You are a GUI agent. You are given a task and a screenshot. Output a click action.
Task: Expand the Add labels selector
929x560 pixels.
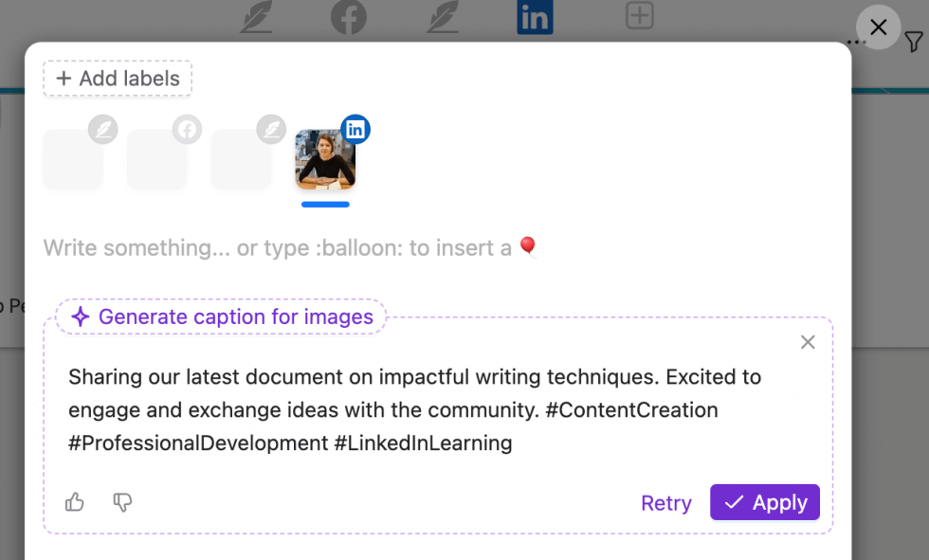coord(117,79)
